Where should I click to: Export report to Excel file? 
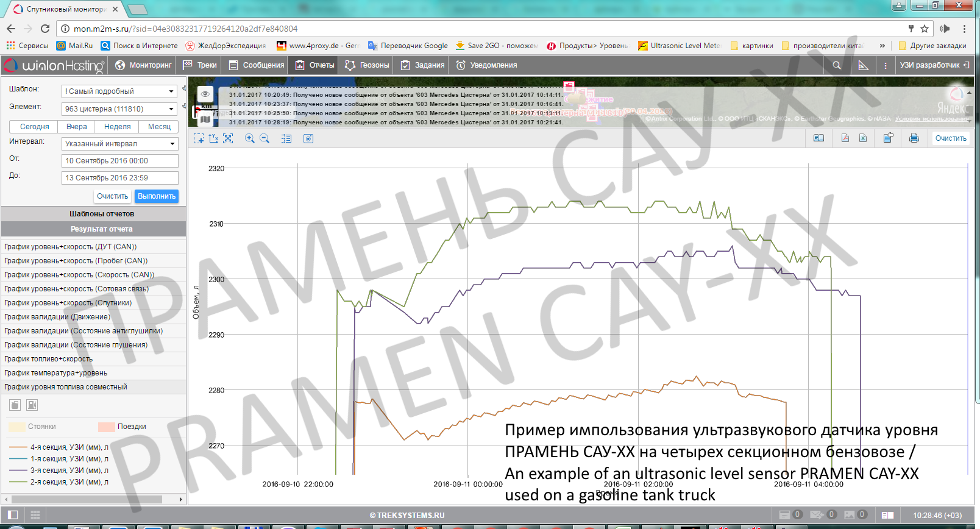(863, 138)
